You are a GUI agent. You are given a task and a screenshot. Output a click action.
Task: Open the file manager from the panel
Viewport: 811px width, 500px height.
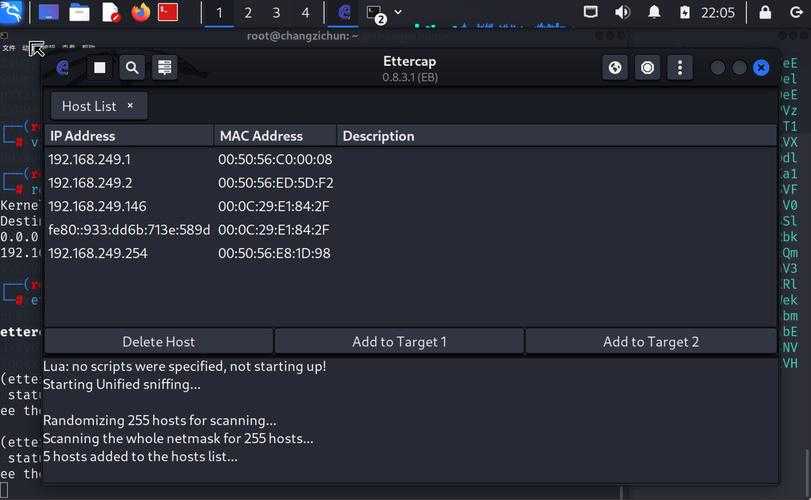pos(79,12)
